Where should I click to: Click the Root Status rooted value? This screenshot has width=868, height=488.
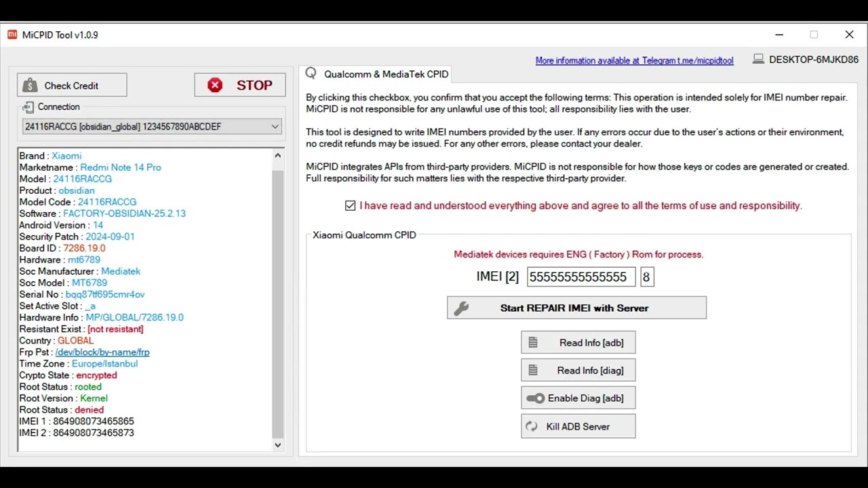tap(88, 387)
